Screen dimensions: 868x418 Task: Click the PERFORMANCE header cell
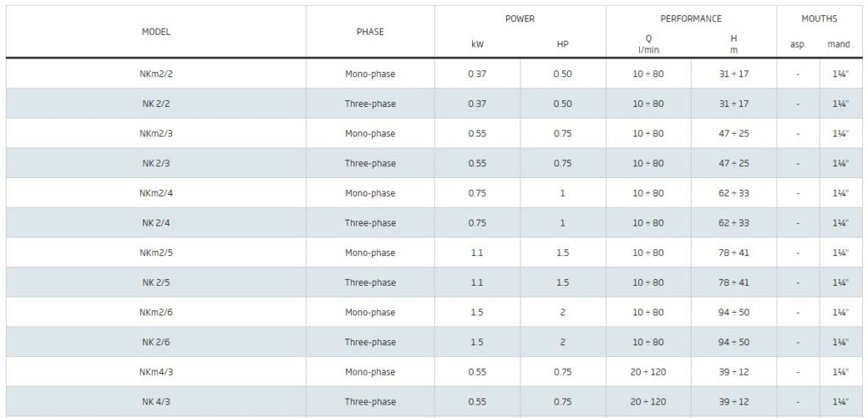(691, 19)
